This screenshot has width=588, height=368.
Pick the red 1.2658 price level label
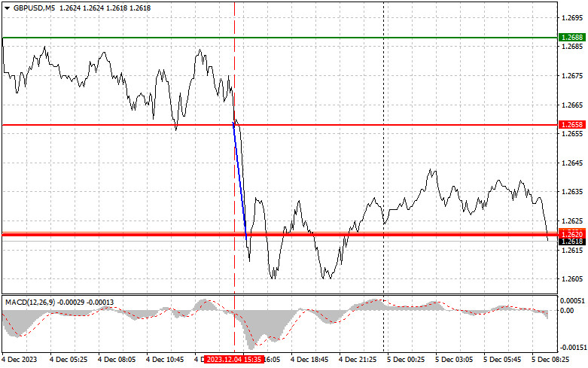pyautogui.click(x=572, y=124)
